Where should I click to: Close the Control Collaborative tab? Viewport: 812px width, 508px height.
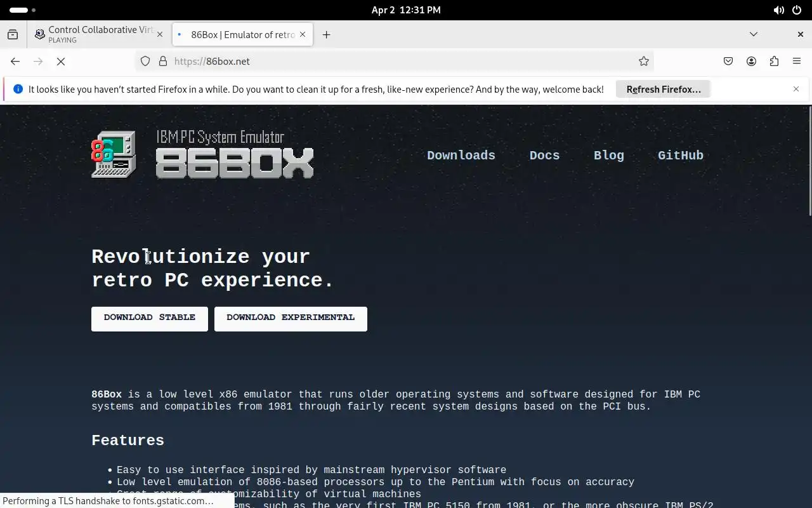click(160, 34)
